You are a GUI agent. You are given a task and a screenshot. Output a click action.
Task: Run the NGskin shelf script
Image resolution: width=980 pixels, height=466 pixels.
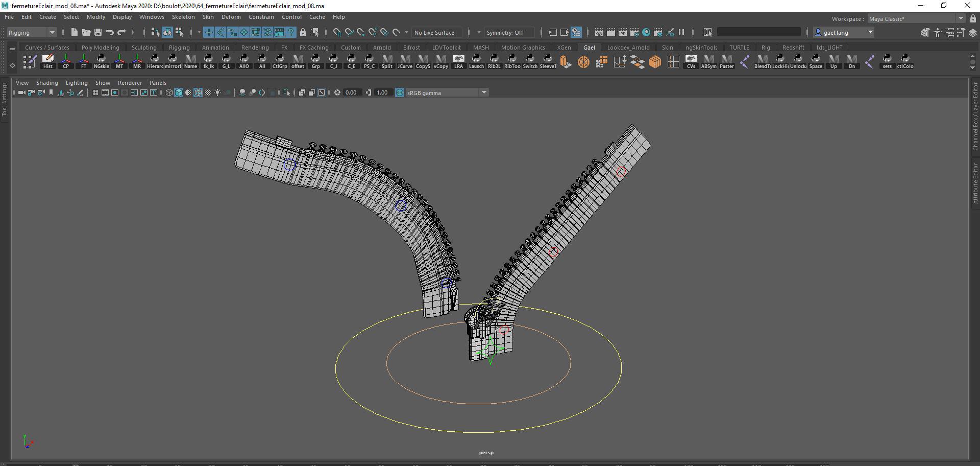pyautogui.click(x=101, y=61)
